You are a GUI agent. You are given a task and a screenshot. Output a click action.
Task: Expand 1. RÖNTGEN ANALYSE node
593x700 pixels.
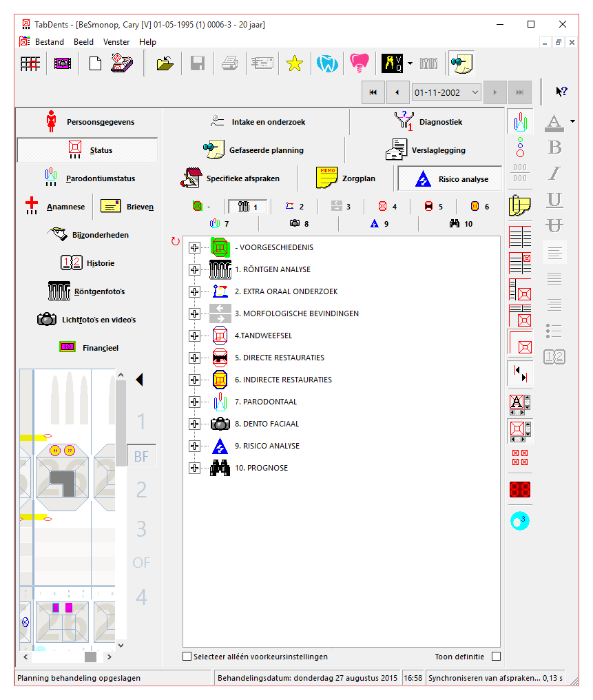[194, 269]
